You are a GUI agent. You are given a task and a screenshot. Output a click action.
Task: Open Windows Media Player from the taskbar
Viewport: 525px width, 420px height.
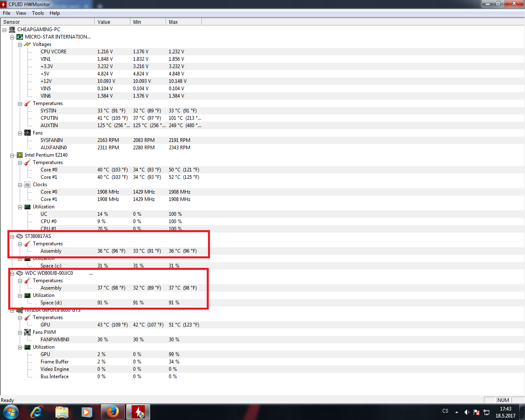pyautogui.click(x=87, y=412)
